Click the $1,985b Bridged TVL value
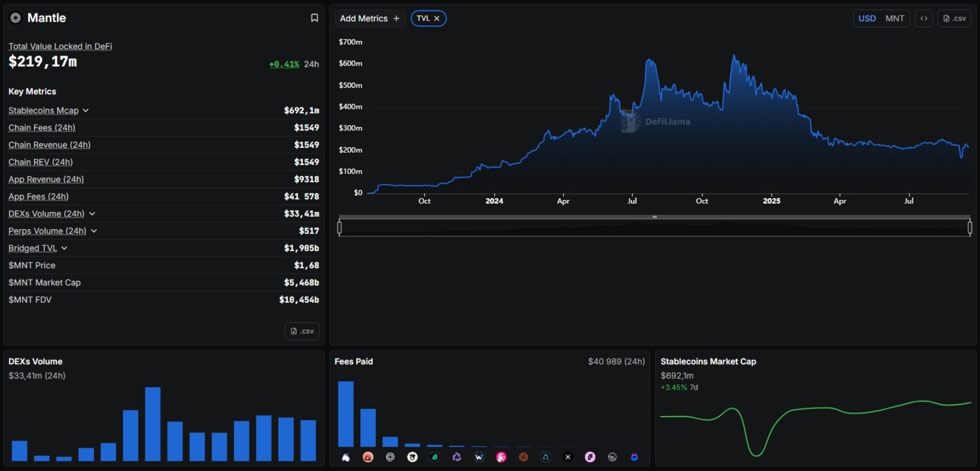 [302, 248]
